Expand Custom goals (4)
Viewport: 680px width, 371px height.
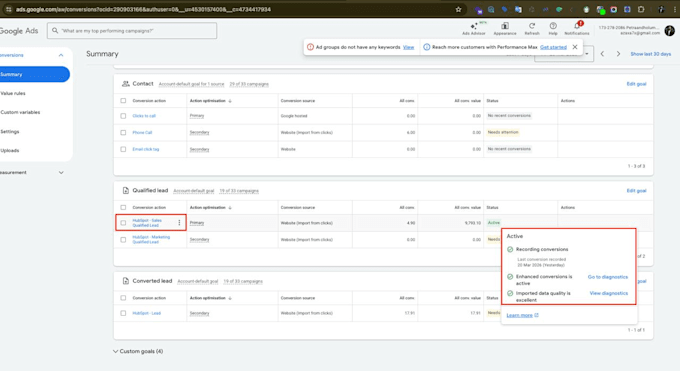[x=138, y=351]
